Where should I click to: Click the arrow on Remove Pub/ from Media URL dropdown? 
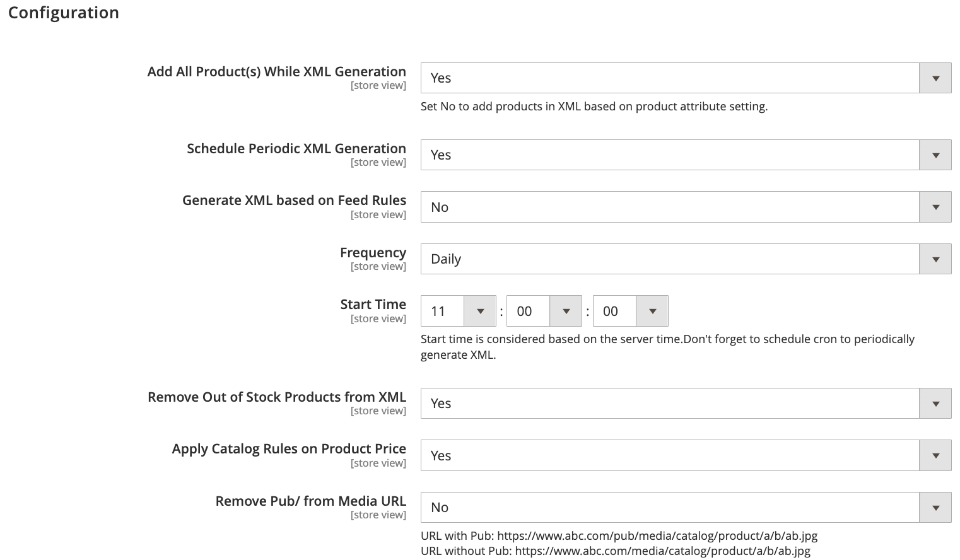point(935,507)
